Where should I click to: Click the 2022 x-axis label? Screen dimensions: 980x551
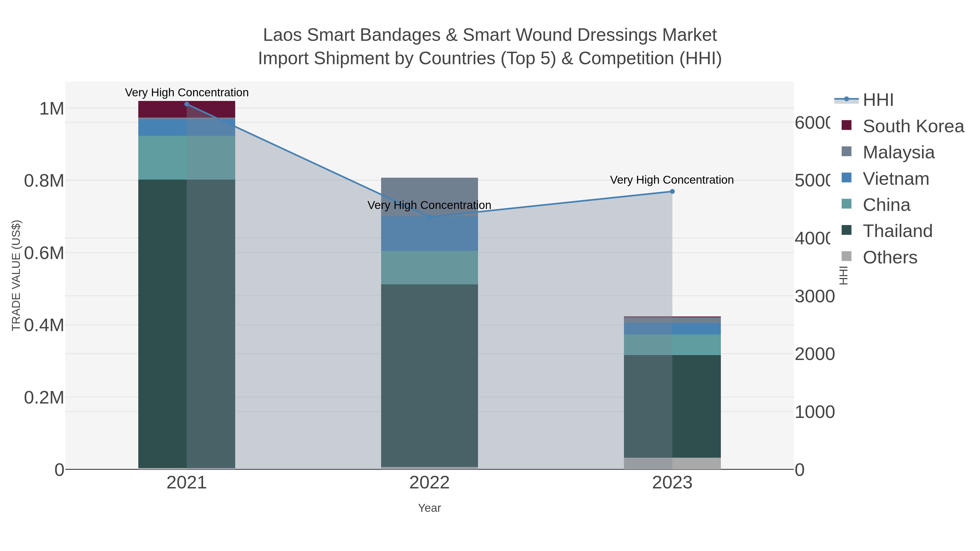click(430, 483)
